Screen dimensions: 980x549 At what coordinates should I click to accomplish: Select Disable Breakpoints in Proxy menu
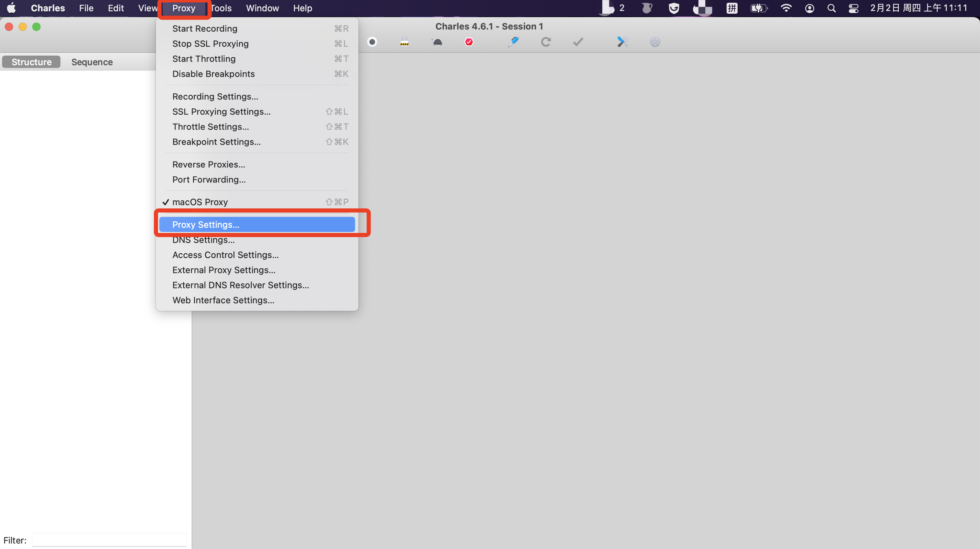[x=214, y=74]
